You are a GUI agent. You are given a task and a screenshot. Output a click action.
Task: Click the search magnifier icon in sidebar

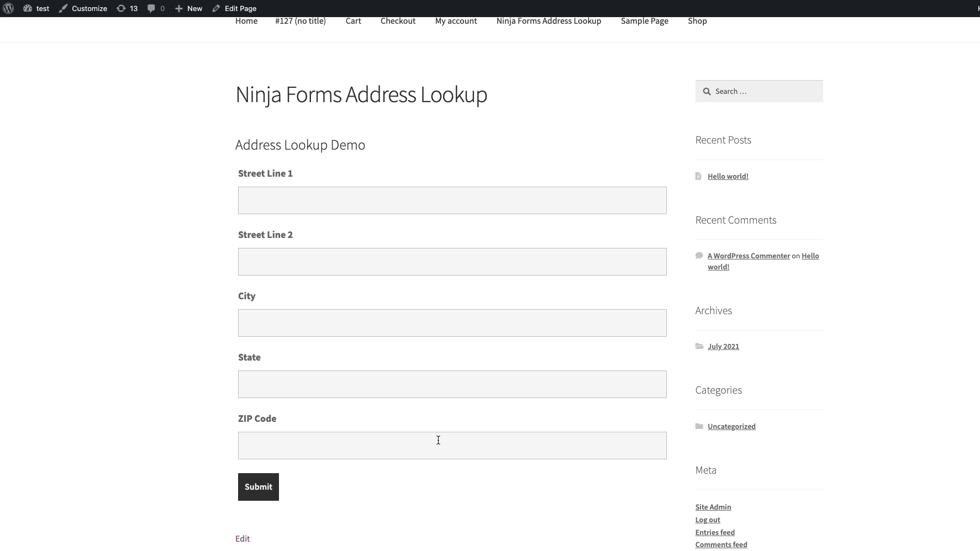coord(708,91)
